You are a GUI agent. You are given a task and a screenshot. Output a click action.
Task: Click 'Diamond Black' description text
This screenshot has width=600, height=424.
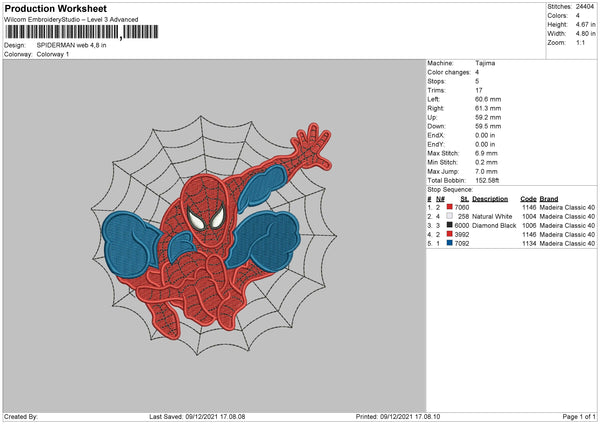click(494, 225)
